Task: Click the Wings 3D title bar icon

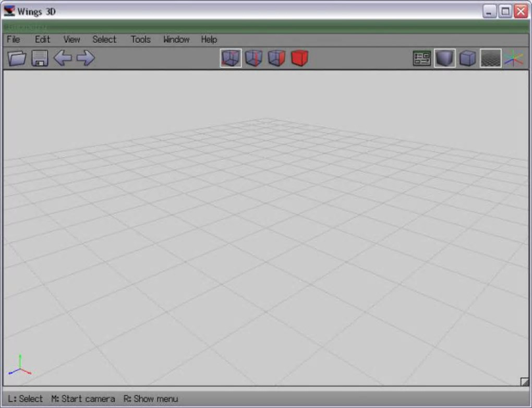Action: [9, 11]
